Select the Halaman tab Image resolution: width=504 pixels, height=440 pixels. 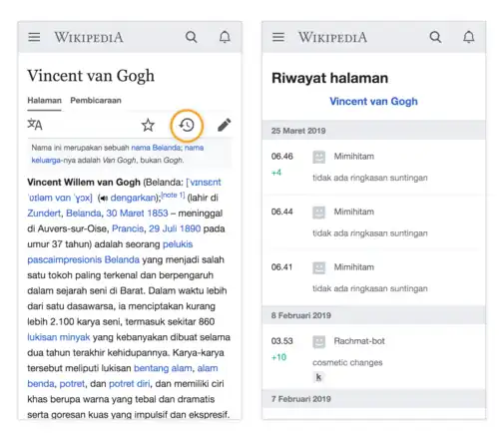pos(44,101)
